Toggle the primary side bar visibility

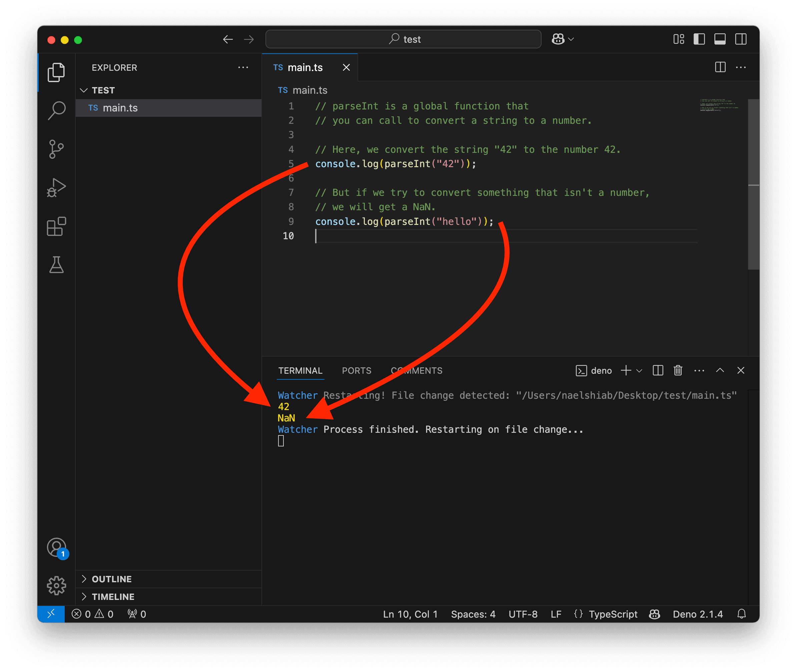tap(699, 39)
